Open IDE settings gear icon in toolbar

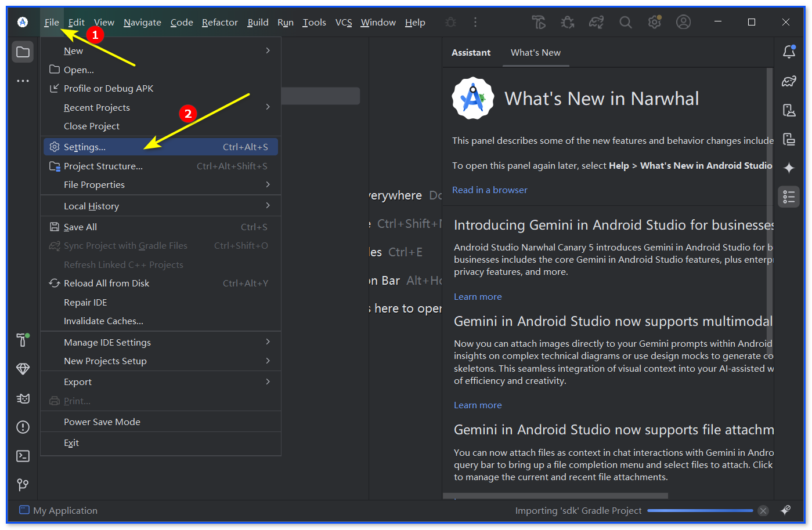(x=655, y=22)
